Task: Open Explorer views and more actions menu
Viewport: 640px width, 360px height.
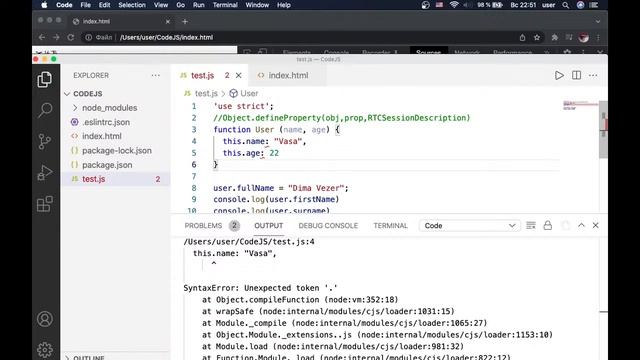Action: coord(156,76)
